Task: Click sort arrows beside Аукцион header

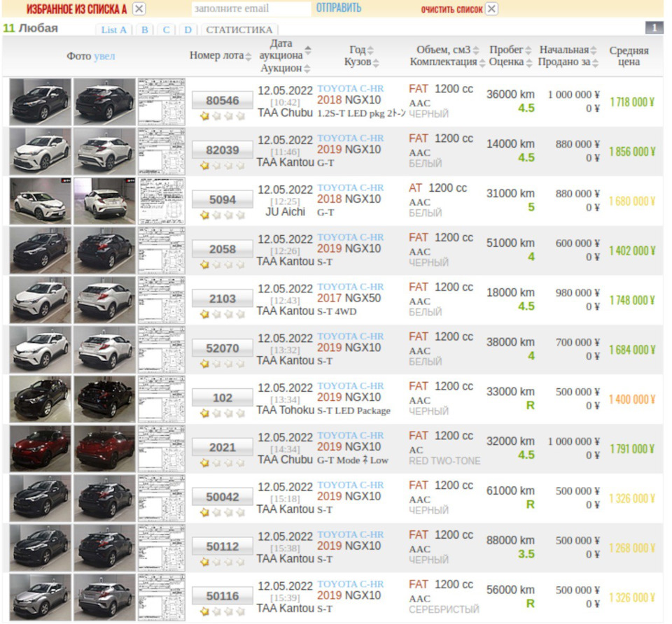Action: pos(307,69)
